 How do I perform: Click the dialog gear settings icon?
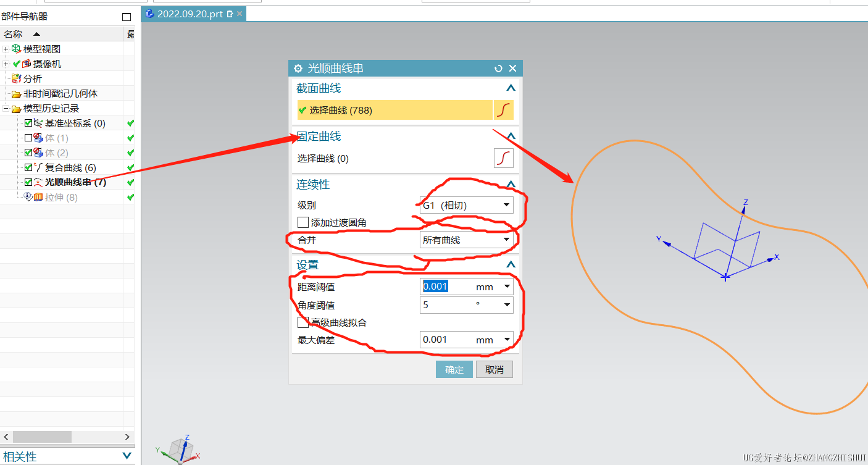(298, 68)
